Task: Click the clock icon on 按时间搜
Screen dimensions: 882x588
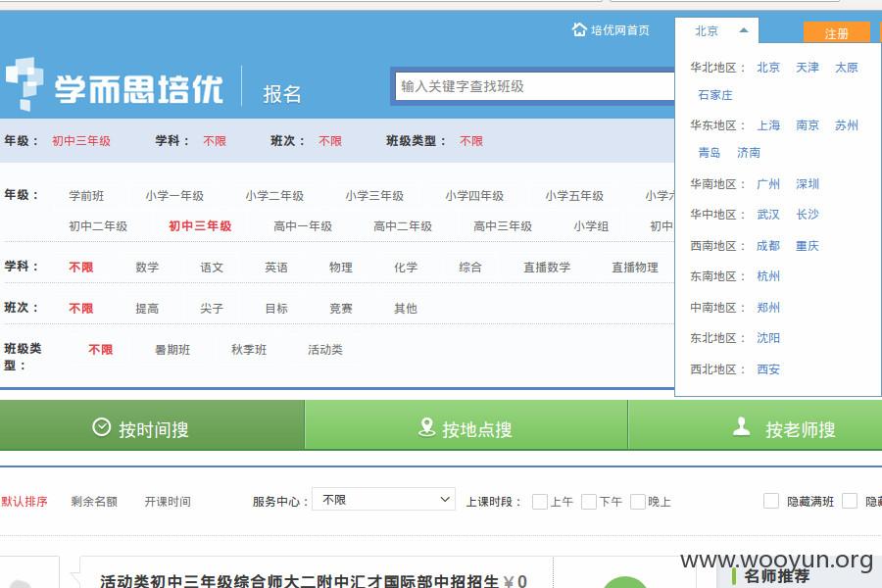Action: [x=101, y=427]
